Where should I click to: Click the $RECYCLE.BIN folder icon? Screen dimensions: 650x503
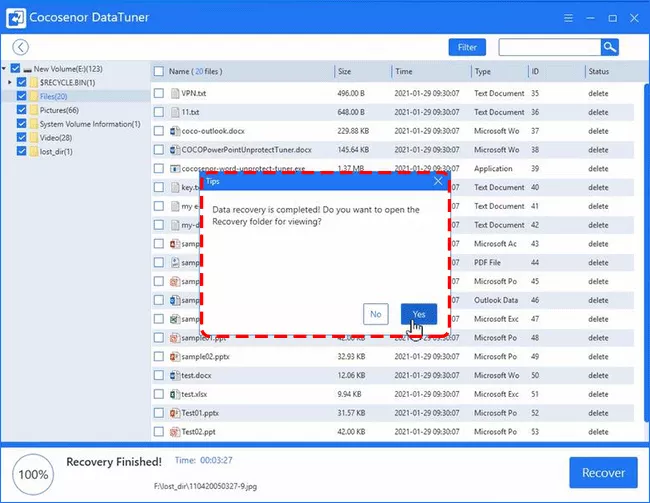34,83
